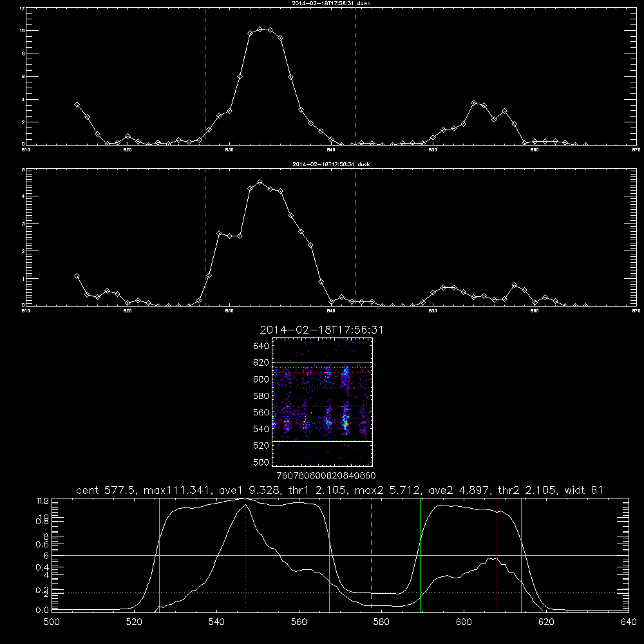
Task: Click the first diamond data point of dawn curve
Action: point(77,105)
